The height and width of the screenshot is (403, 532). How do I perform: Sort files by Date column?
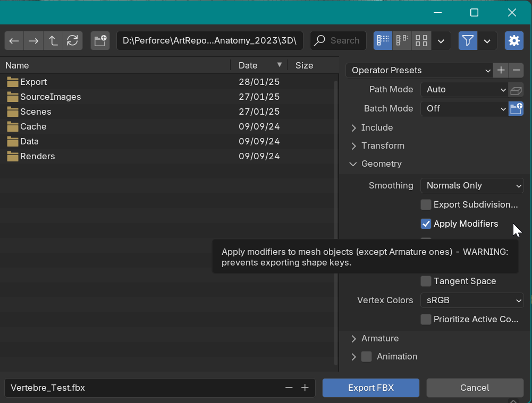tap(259, 65)
